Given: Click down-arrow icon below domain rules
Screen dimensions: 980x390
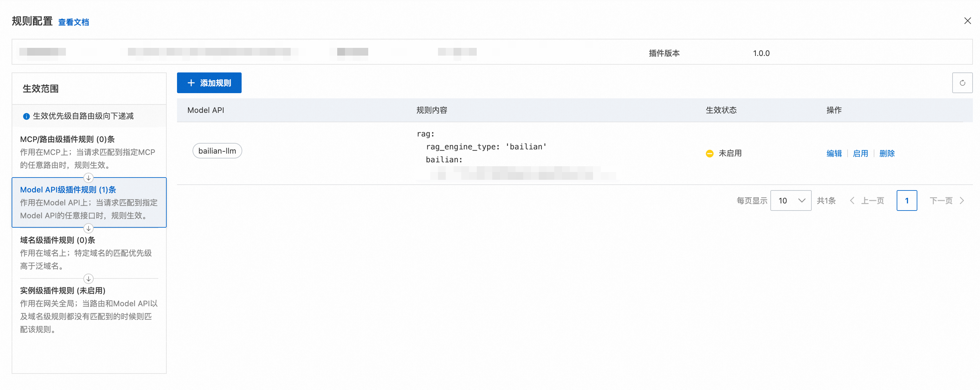Looking at the screenshot, I should (88, 279).
